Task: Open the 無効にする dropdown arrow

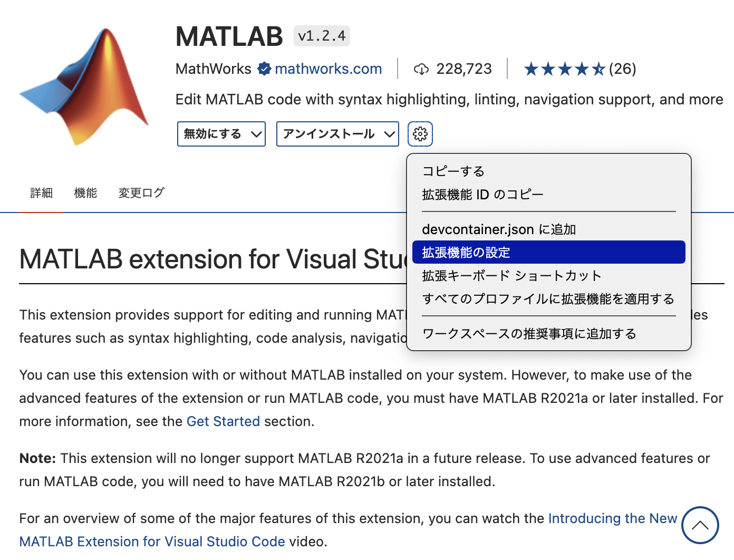Action: tap(255, 133)
